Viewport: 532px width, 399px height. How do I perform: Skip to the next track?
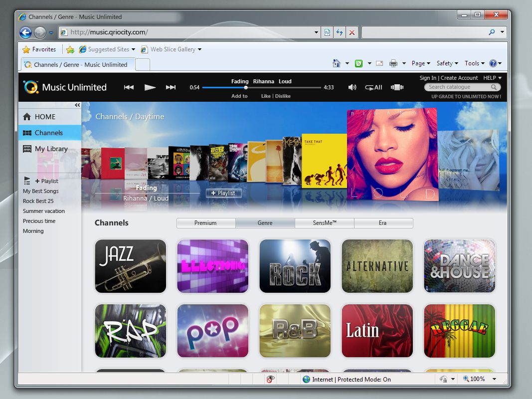[171, 87]
